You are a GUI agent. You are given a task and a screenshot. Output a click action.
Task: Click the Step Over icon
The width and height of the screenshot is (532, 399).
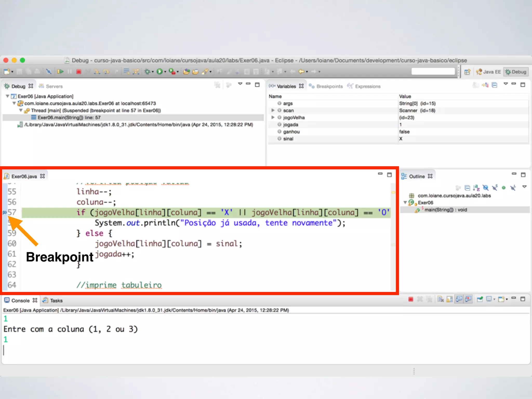point(106,71)
